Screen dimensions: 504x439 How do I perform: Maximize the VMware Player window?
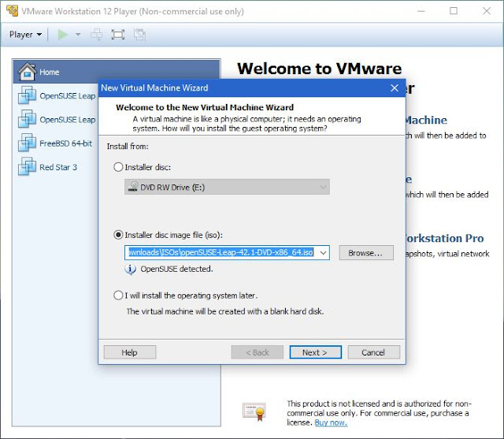(454, 11)
